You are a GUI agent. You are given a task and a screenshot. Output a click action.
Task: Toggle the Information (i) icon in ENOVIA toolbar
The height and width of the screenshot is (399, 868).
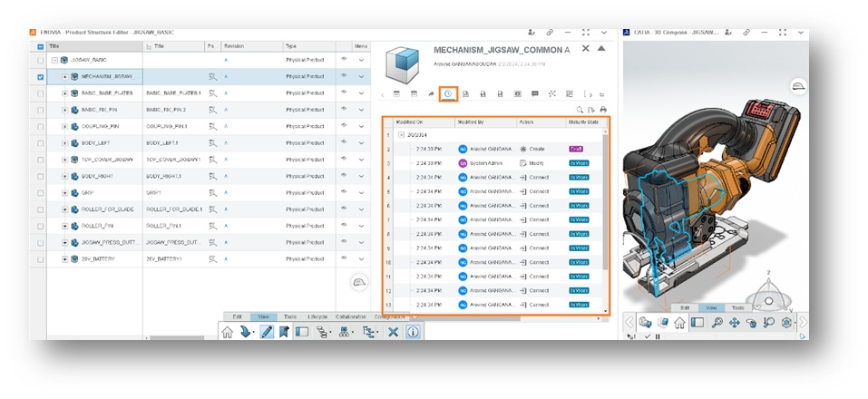tap(413, 332)
